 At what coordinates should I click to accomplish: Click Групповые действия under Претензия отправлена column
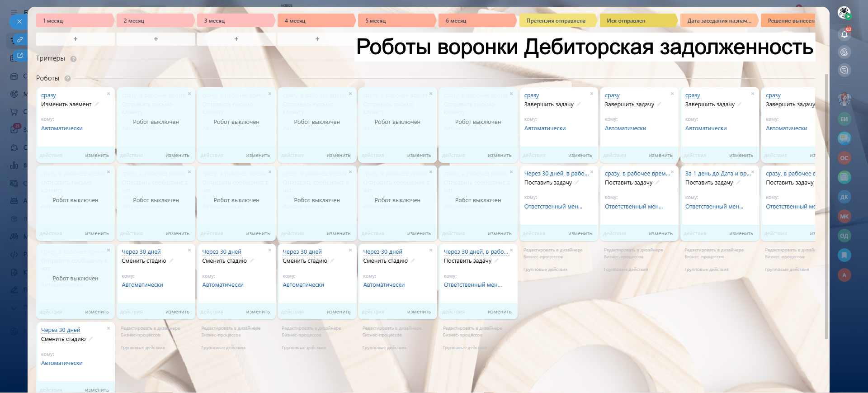(545, 270)
